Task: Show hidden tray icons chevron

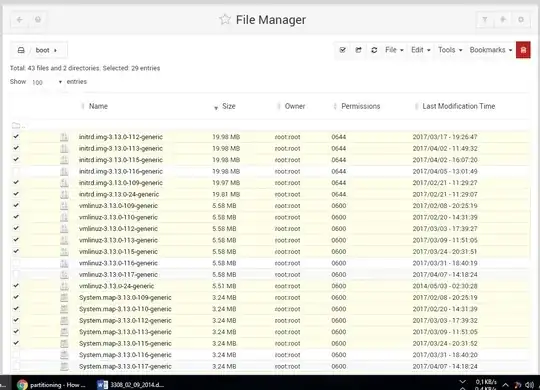Action: (x=505, y=384)
